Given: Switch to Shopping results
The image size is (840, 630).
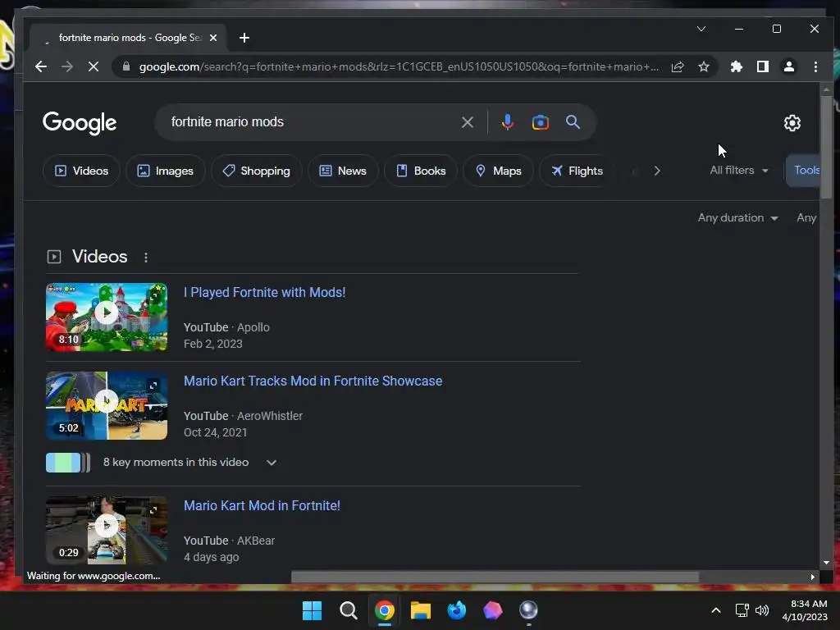Looking at the screenshot, I should [x=257, y=171].
